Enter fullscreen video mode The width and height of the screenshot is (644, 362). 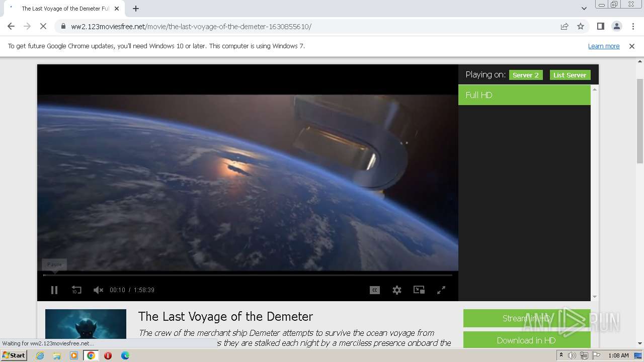[441, 290]
